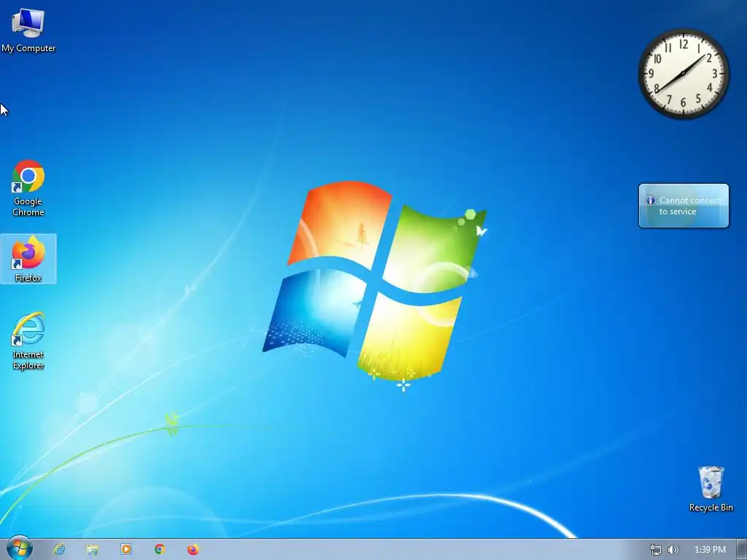This screenshot has height=560, width=747.
Task: Launch Internet Explorer from the taskbar
Action: click(59, 550)
